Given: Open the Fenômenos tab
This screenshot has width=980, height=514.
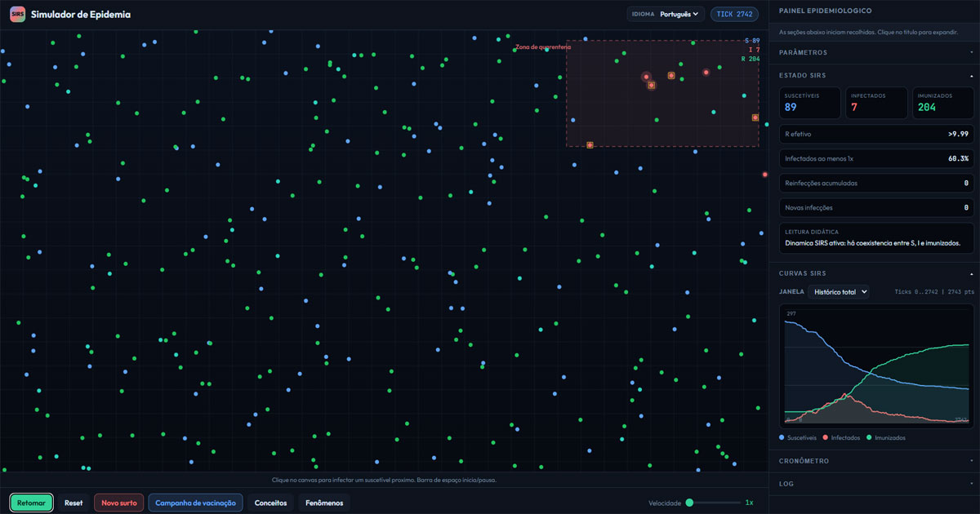Looking at the screenshot, I should 323,503.
